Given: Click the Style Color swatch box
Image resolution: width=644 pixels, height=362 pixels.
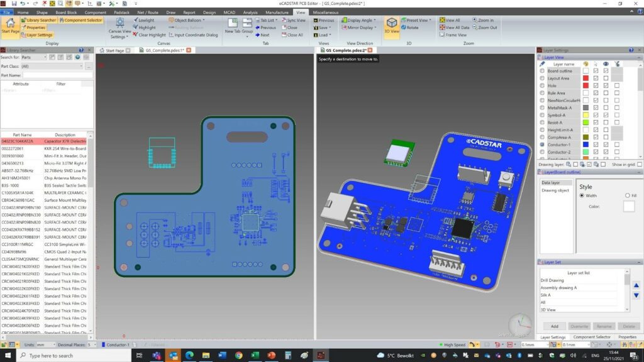Looking at the screenshot, I should tap(628, 206).
